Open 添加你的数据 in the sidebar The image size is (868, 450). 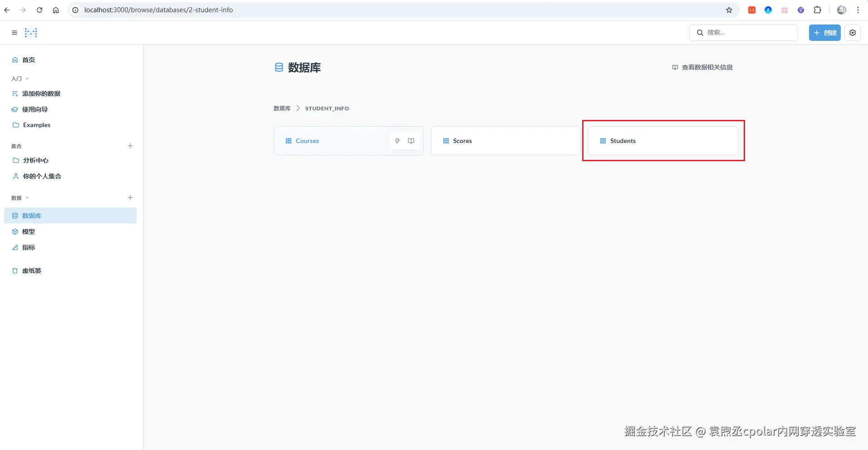(x=70, y=94)
